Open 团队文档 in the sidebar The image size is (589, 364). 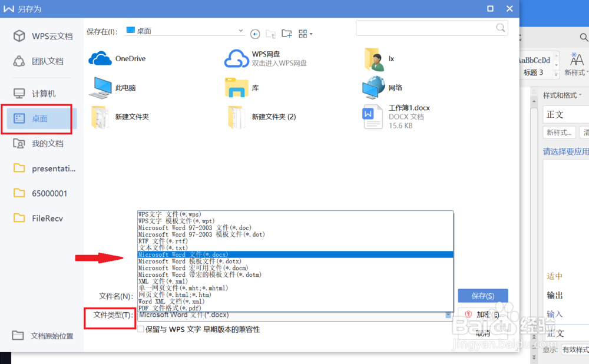[38, 61]
